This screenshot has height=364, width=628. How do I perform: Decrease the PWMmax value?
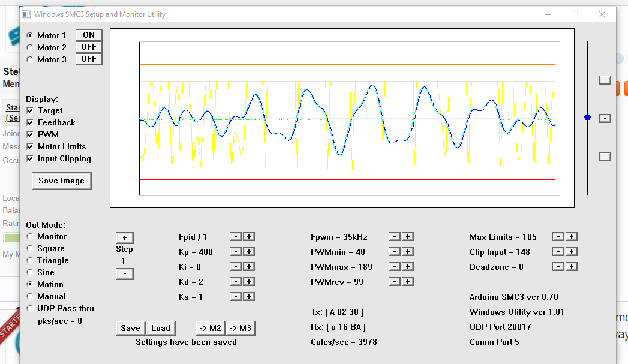point(395,267)
